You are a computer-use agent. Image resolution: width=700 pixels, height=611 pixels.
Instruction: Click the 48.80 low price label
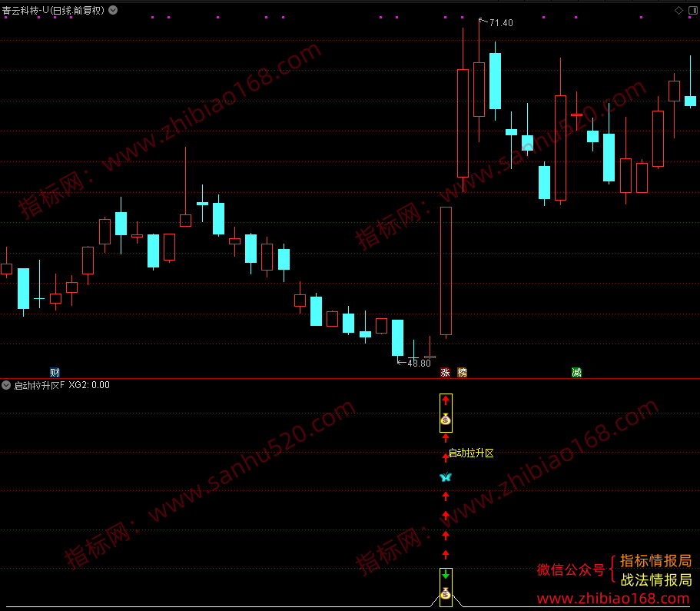pos(419,363)
